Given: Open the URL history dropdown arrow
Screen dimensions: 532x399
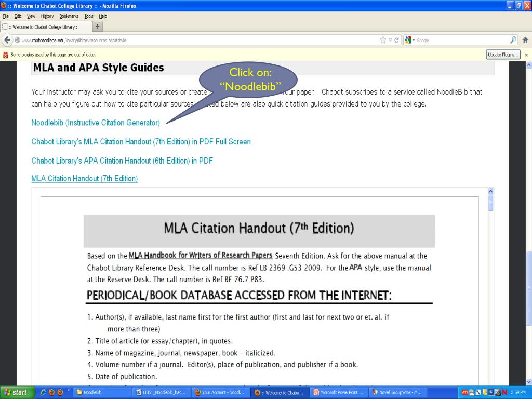Looking at the screenshot, I should point(390,40).
